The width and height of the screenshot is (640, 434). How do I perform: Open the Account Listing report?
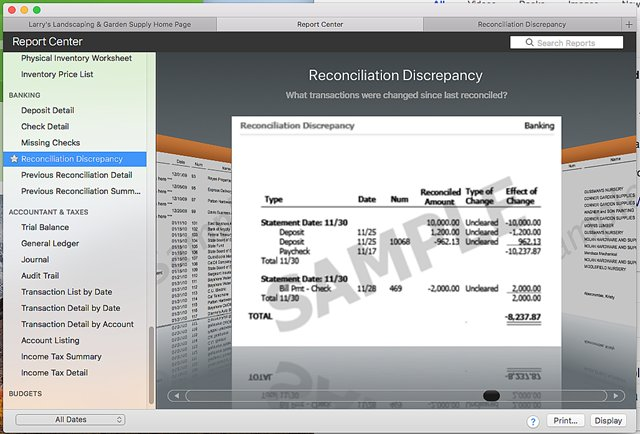[50, 340]
